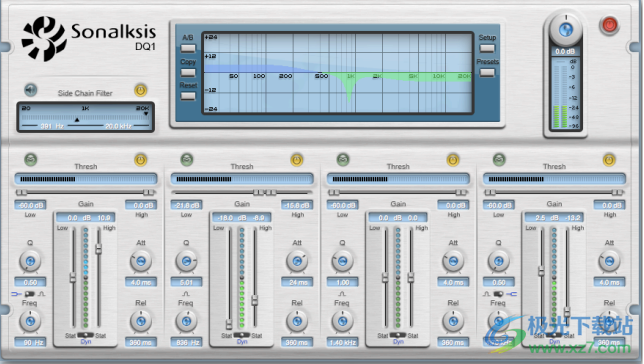
Task: Click the side chain filter low-cut marker at 391 Hz
Action: pyautogui.click(x=77, y=120)
